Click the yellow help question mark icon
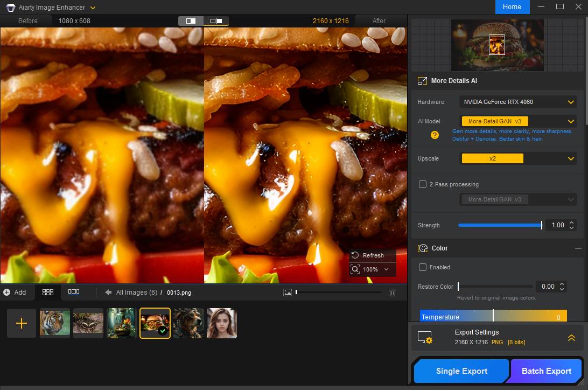Viewport: 588px width, 390px height. [x=435, y=135]
